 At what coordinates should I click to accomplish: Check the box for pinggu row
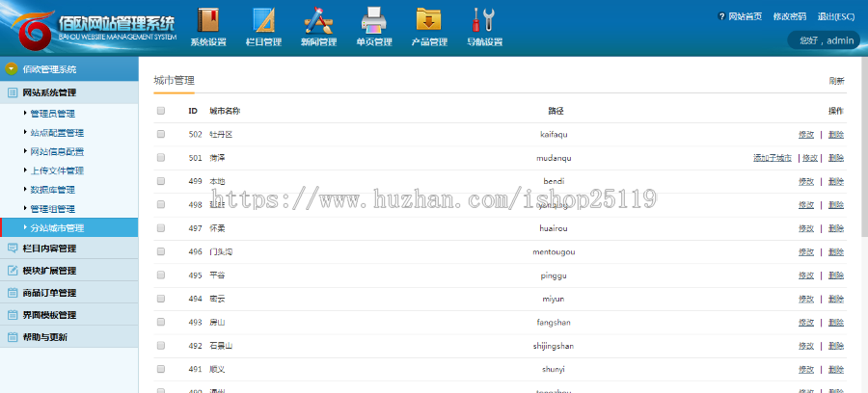[x=161, y=275]
